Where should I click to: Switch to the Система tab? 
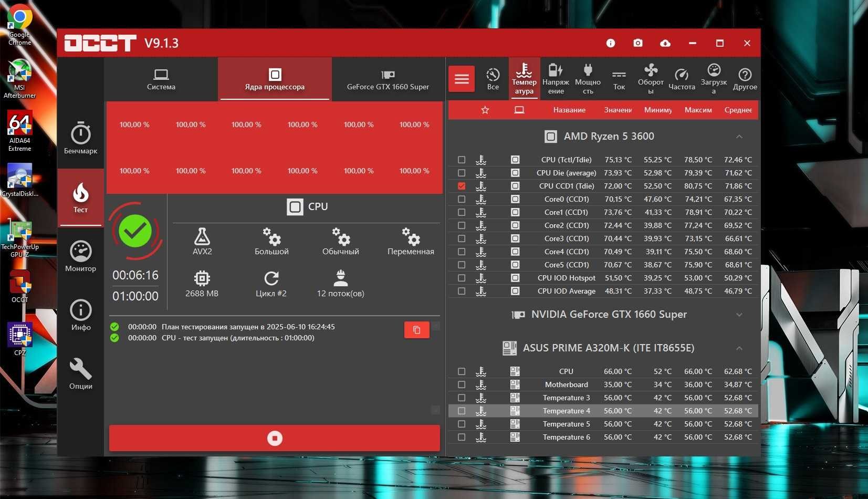point(161,79)
